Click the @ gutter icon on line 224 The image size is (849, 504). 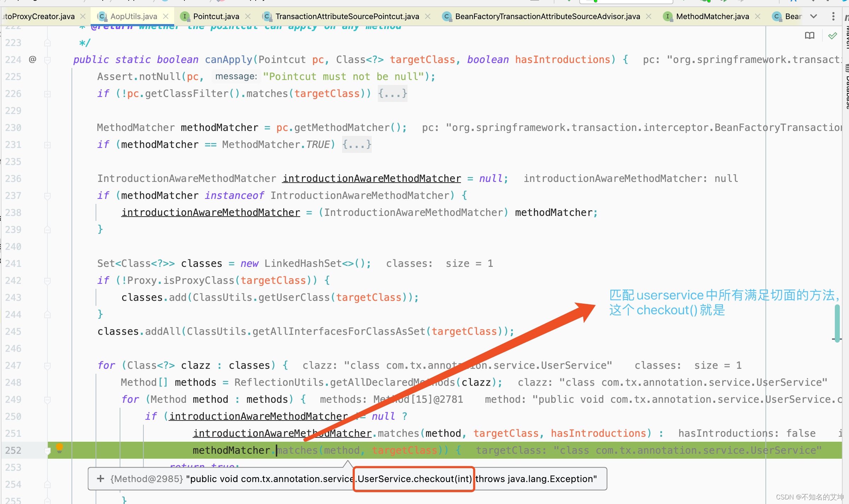click(x=33, y=59)
